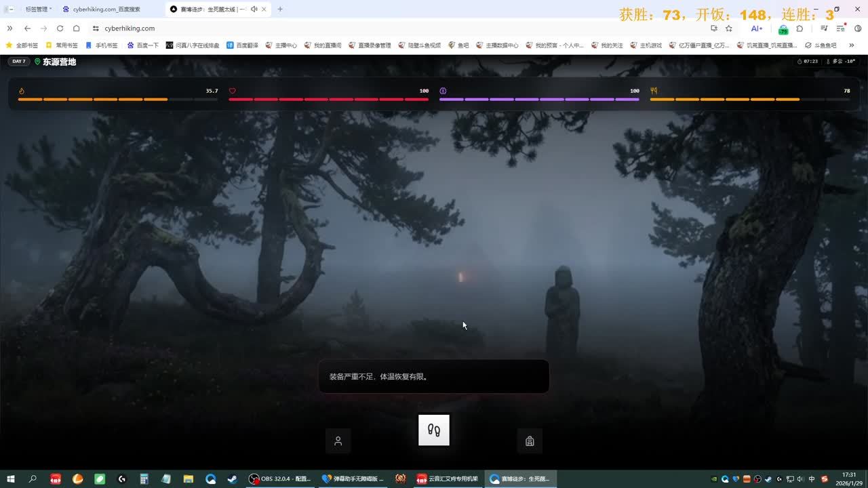
Task: Switch to OBS 32.0.4 in the taskbar
Action: (280, 479)
